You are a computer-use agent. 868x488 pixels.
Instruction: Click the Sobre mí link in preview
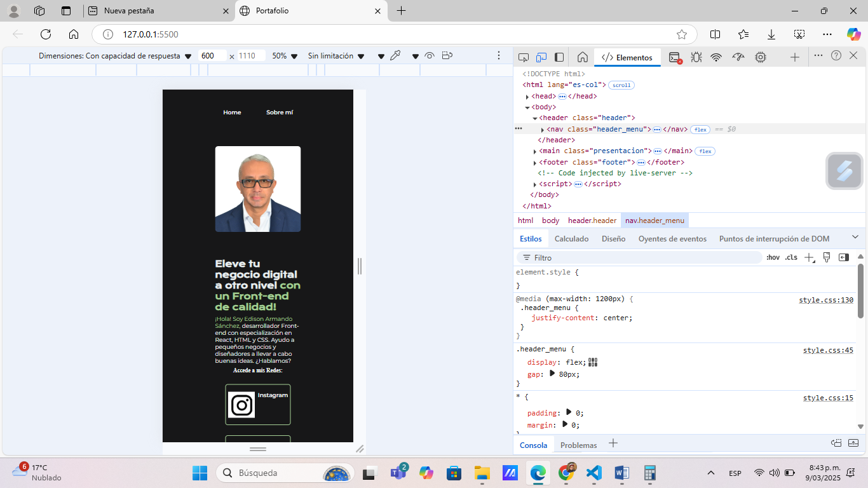(x=280, y=112)
